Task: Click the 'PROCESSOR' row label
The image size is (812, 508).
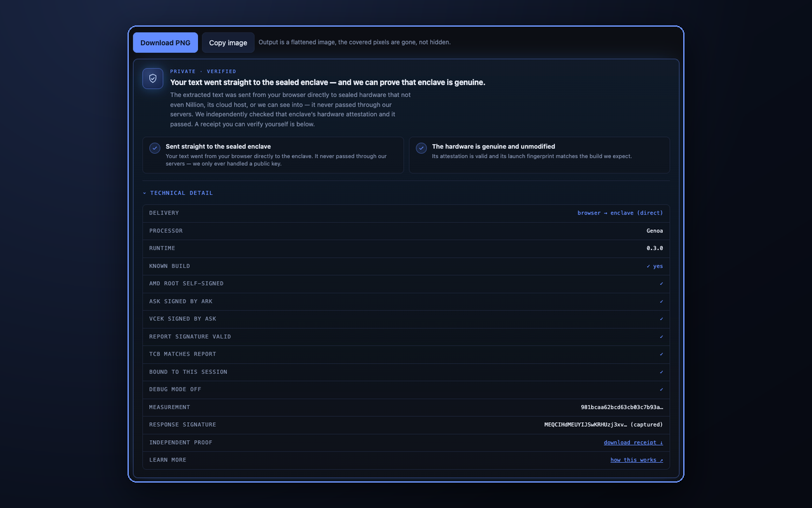Action: click(166, 231)
